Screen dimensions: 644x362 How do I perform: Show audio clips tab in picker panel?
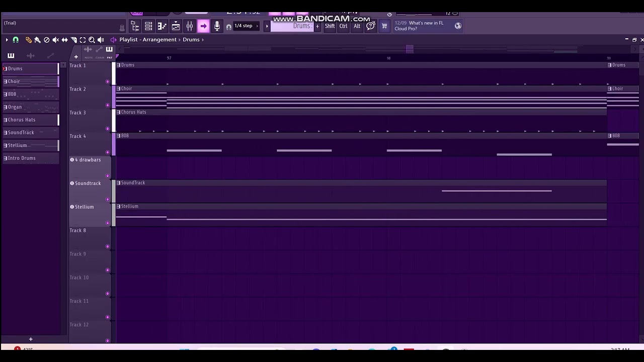(31, 56)
